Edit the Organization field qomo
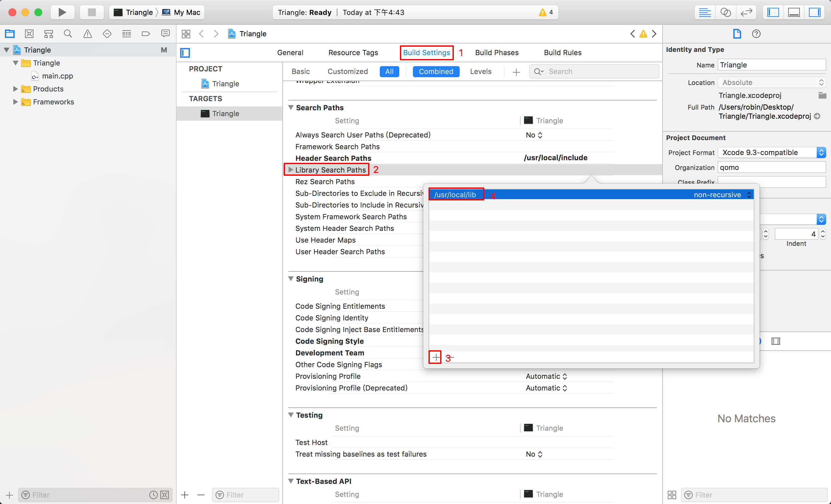Viewport: 831px width, 504px height. click(772, 167)
